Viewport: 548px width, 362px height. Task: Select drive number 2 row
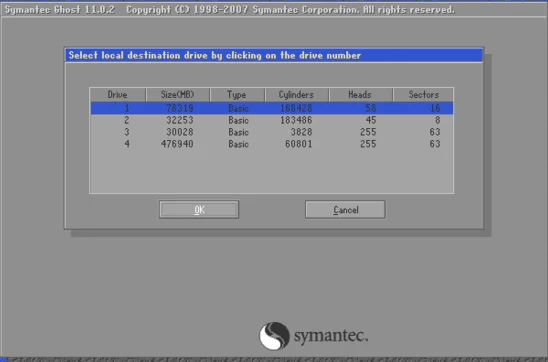(272, 120)
